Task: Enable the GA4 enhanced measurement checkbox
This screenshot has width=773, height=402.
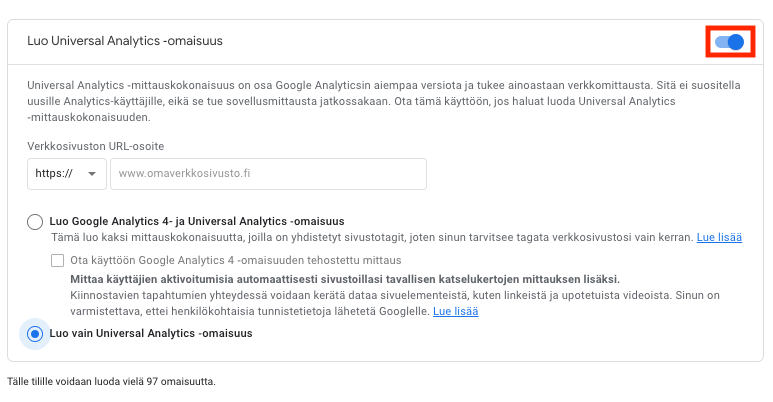Action: tap(59, 260)
